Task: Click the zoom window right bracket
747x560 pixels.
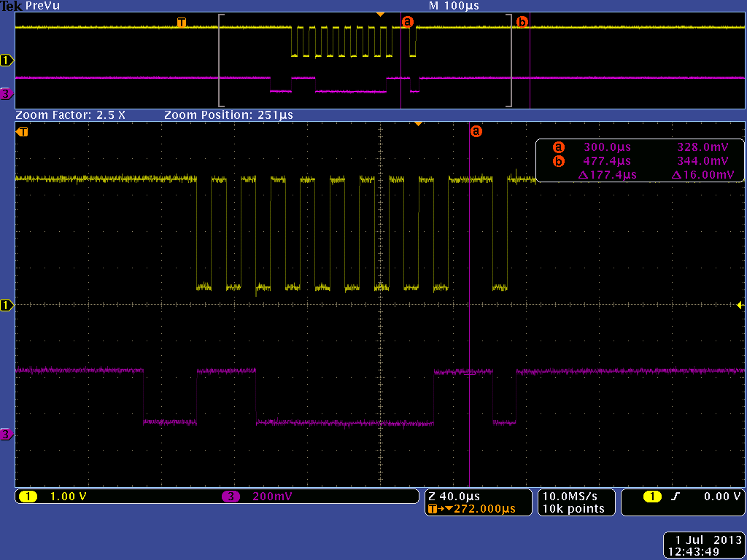Action: point(510,61)
